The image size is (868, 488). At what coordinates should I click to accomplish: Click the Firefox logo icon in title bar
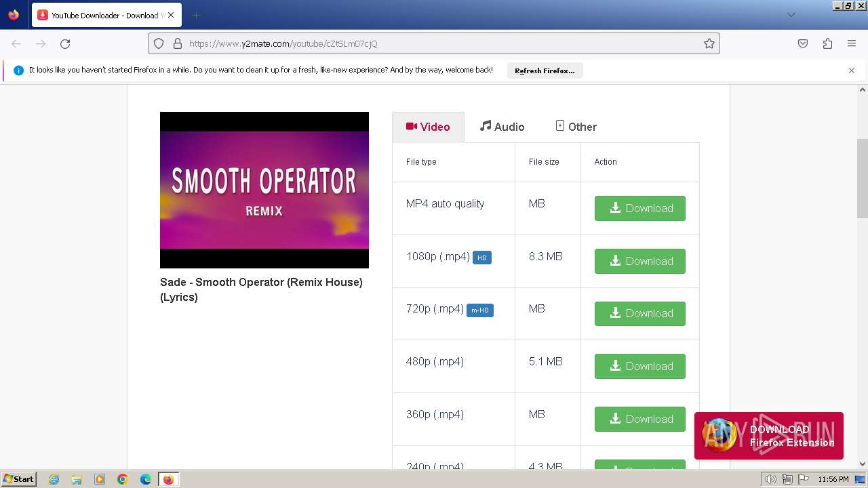tap(14, 14)
